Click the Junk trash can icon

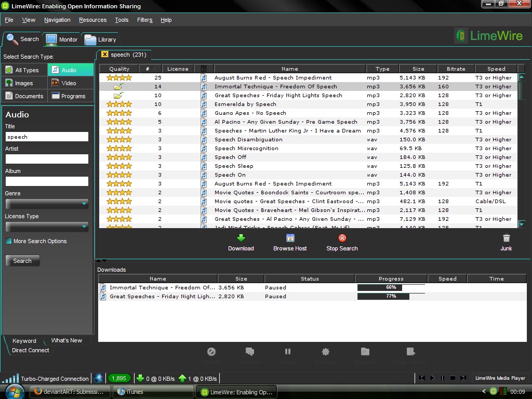(x=506, y=238)
